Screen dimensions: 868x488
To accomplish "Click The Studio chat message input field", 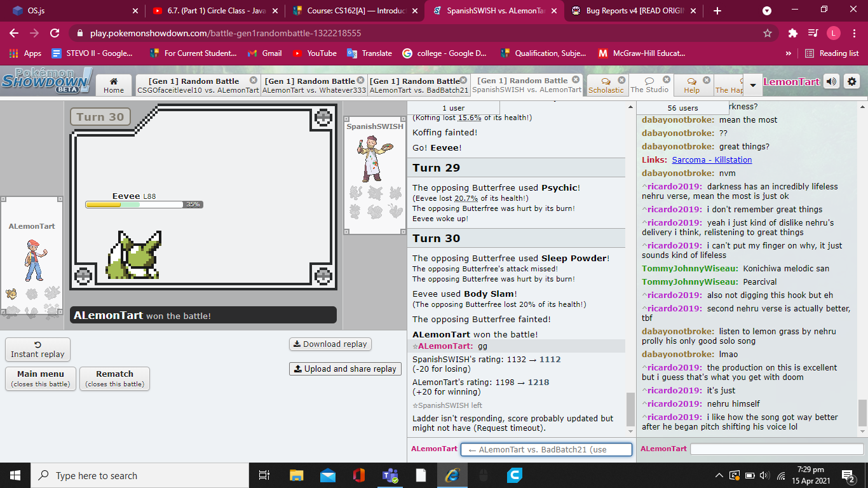I will pos(775,449).
